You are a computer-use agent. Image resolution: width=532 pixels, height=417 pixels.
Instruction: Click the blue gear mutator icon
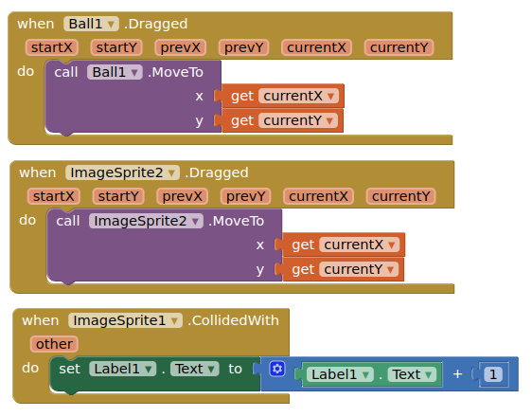coord(277,369)
